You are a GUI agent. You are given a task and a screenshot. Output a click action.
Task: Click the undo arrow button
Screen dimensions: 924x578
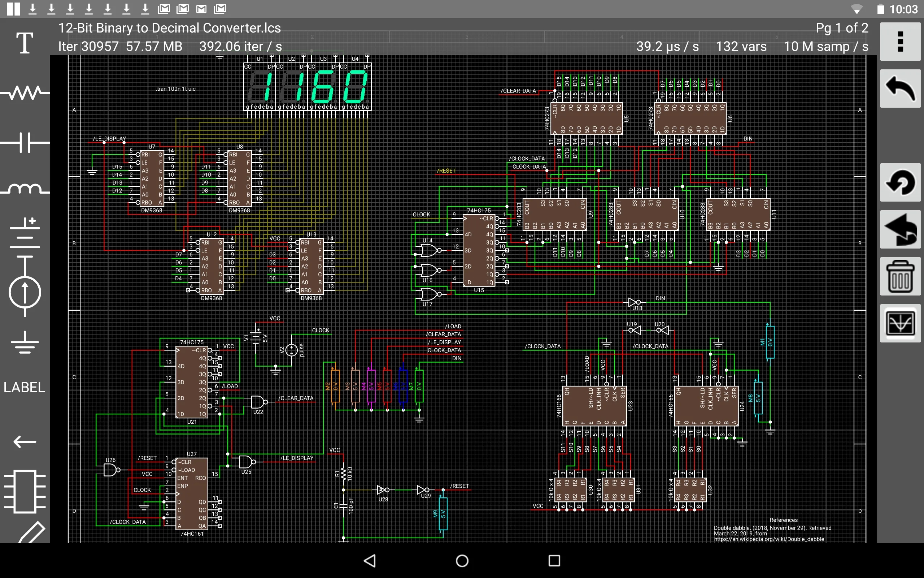(x=900, y=88)
